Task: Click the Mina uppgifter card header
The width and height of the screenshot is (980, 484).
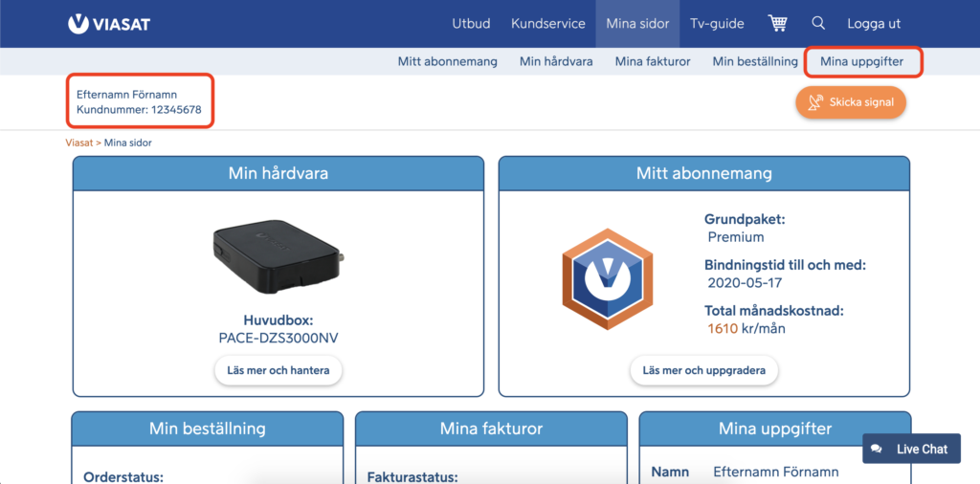Action: [775, 429]
